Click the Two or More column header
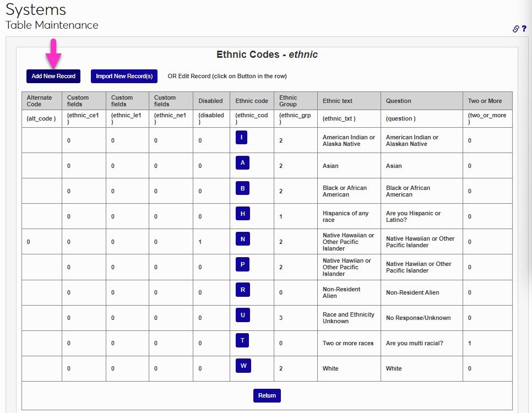 pos(485,101)
